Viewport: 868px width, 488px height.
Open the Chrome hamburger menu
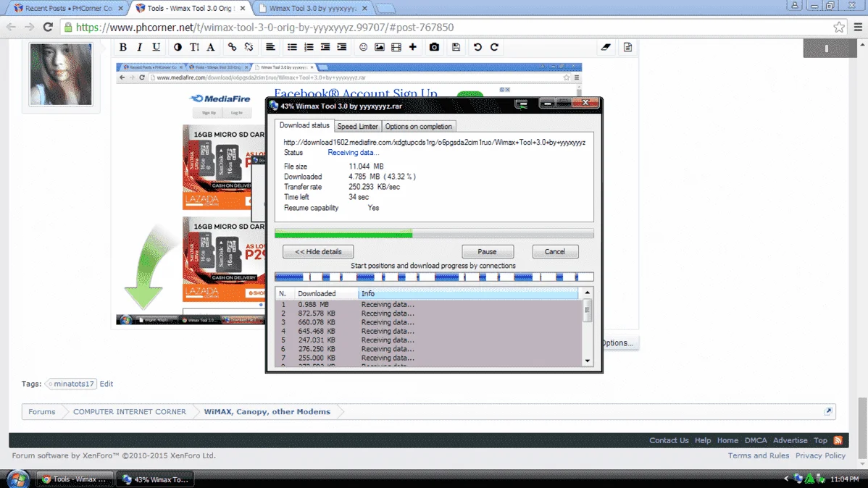[x=858, y=27]
